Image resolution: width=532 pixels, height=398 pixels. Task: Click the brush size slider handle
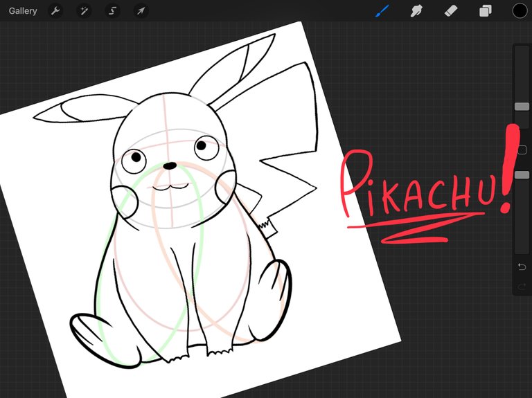coord(522,107)
